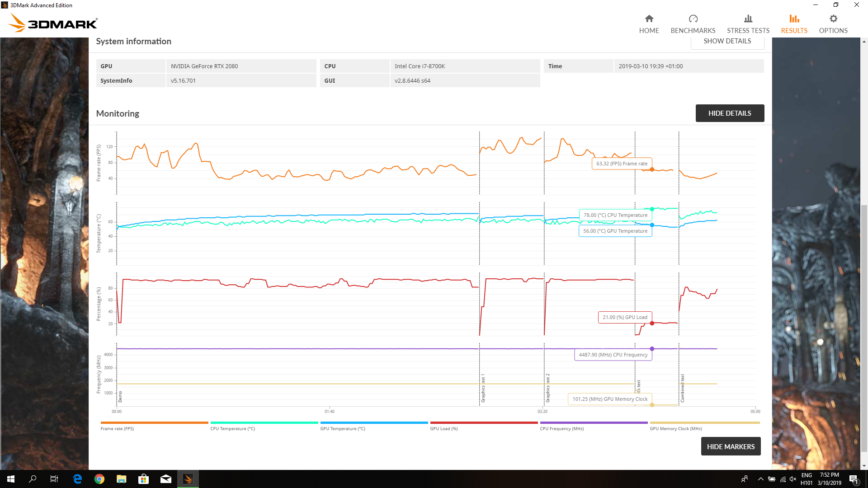Open the Windows Start menu
868x488 pixels.
(11, 479)
